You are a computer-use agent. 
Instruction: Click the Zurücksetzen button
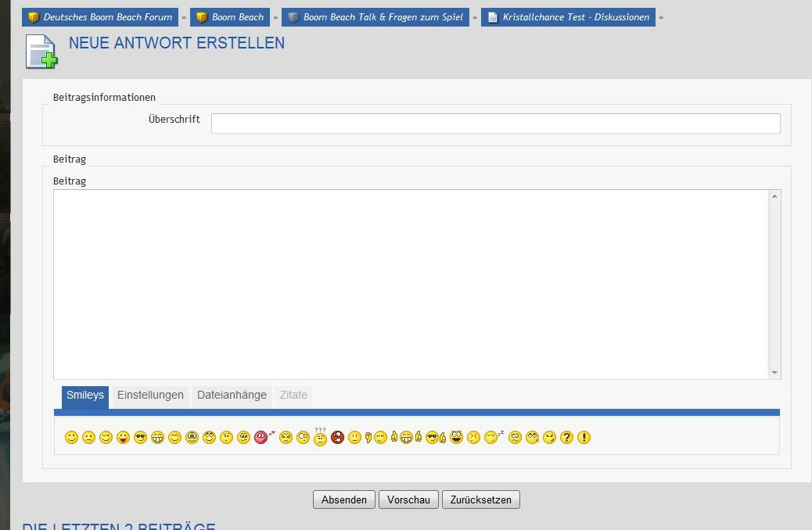[480, 500]
